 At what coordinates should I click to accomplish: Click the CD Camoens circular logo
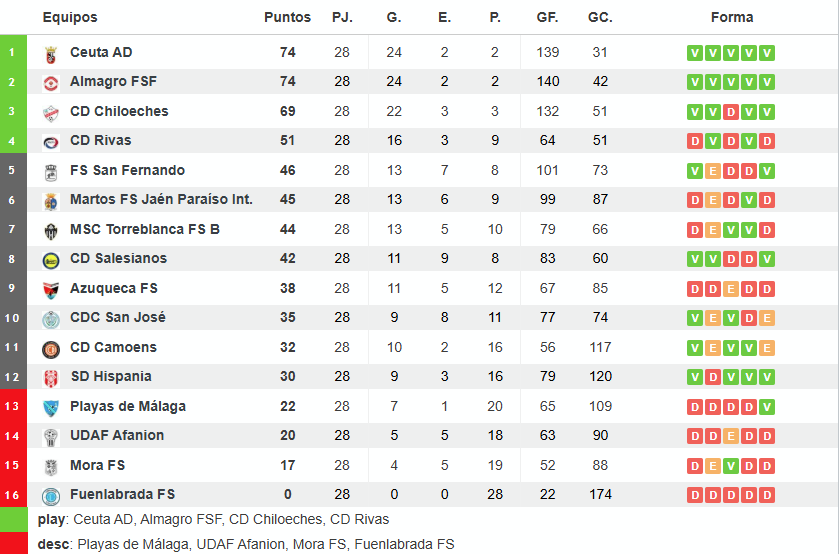click(51, 350)
